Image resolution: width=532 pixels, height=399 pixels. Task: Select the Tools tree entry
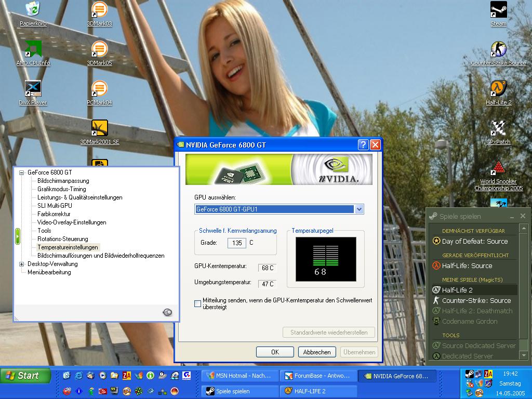click(x=44, y=231)
